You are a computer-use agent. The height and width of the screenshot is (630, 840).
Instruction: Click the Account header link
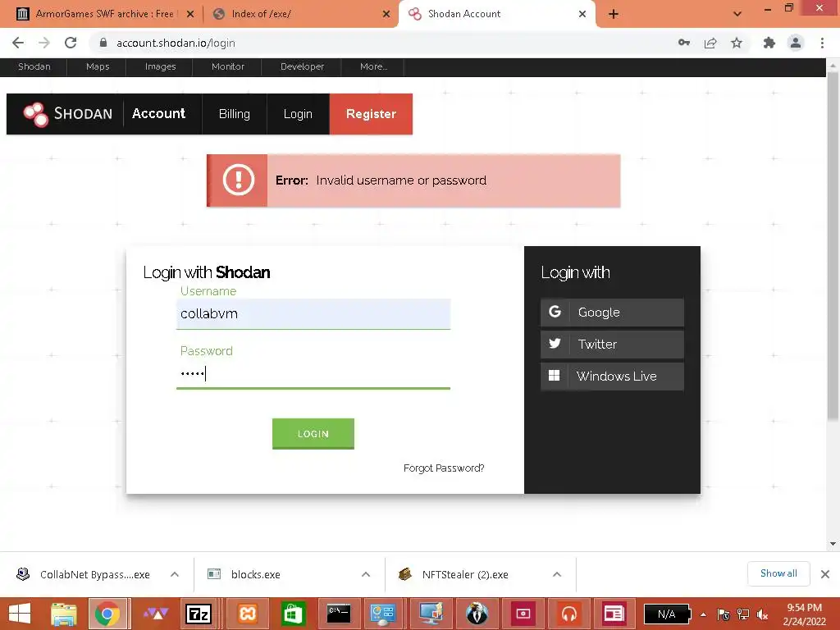pos(158,113)
